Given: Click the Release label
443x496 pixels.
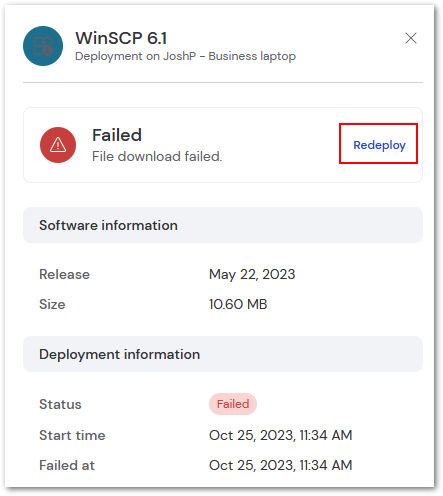Looking at the screenshot, I should (64, 274).
